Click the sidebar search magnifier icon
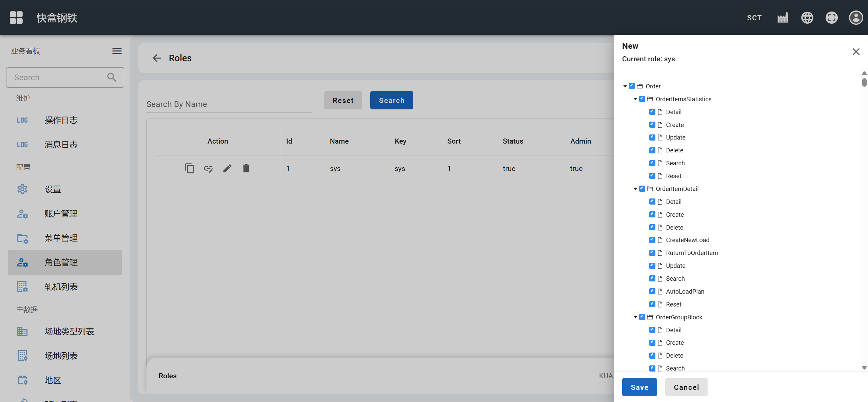 pyautogui.click(x=112, y=77)
